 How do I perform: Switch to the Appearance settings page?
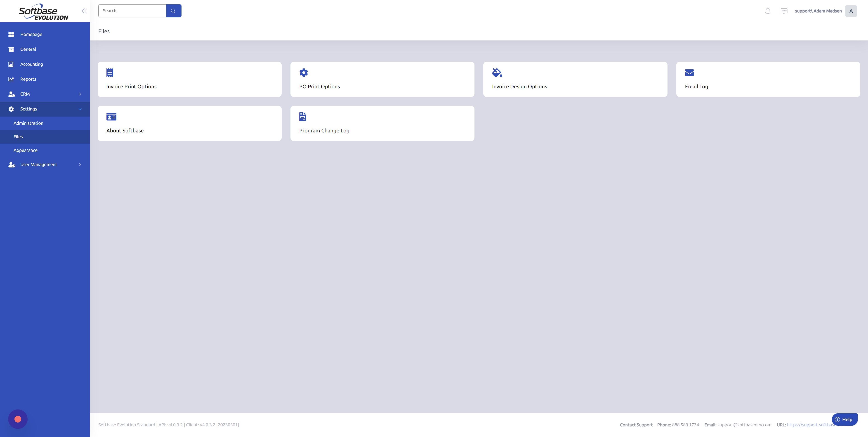tap(25, 150)
